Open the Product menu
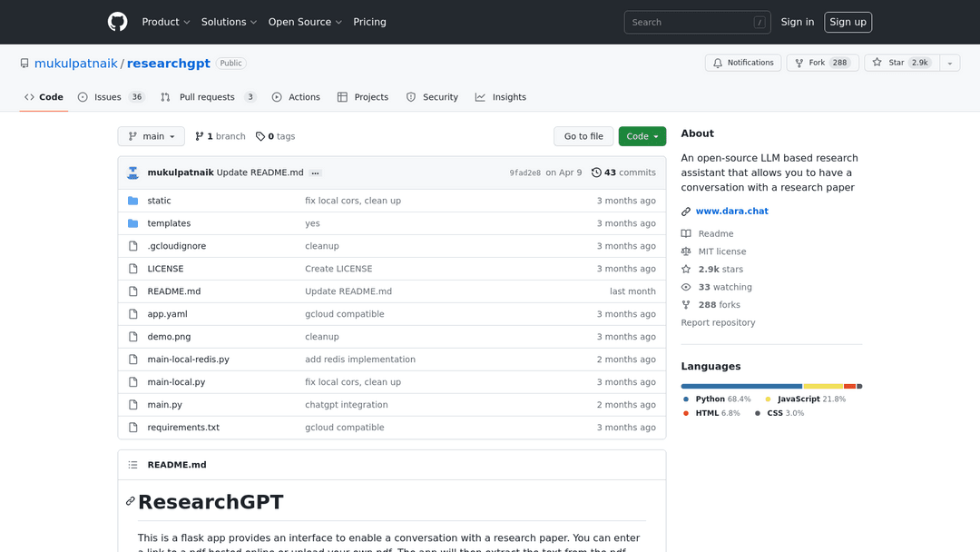Viewport: 980px width, 552px height. [x=166, y=22]
